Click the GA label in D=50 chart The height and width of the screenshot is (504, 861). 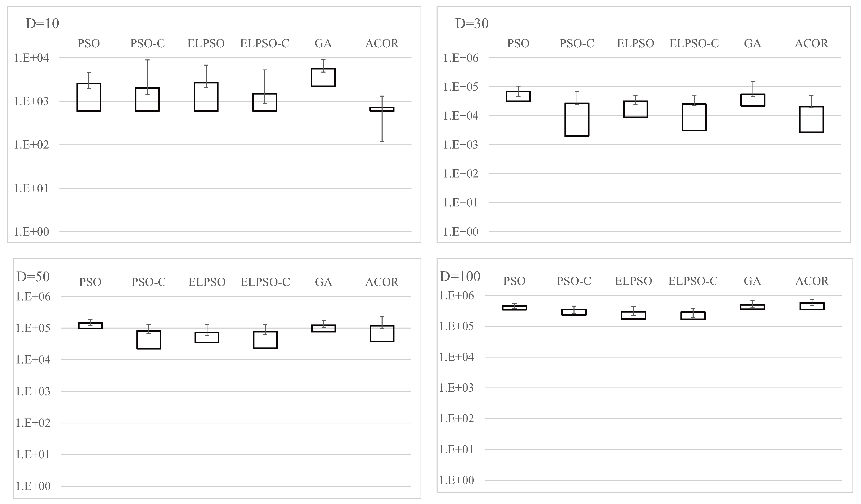[x=323, y=282]
